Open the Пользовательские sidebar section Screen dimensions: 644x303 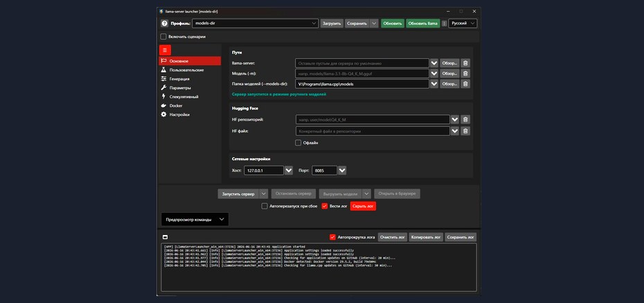[190, 70]
